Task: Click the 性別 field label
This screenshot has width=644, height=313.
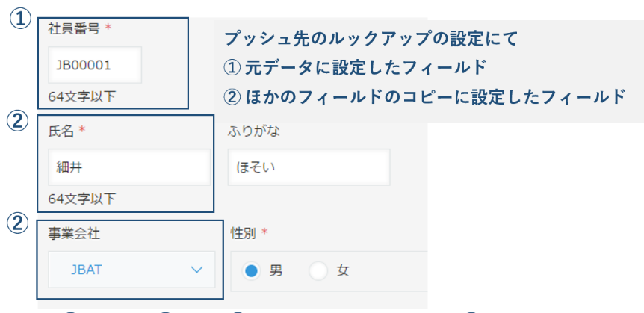Action: click(x=244, y=234)
